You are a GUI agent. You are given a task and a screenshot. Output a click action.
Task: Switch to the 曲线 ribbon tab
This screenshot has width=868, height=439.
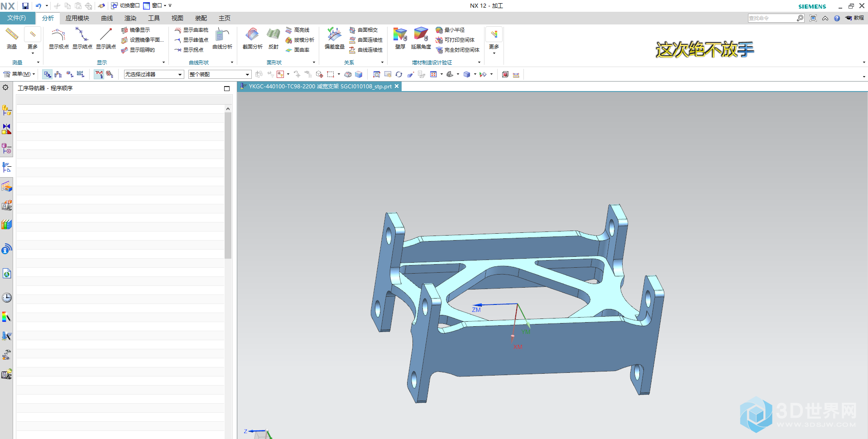[107, 18]
